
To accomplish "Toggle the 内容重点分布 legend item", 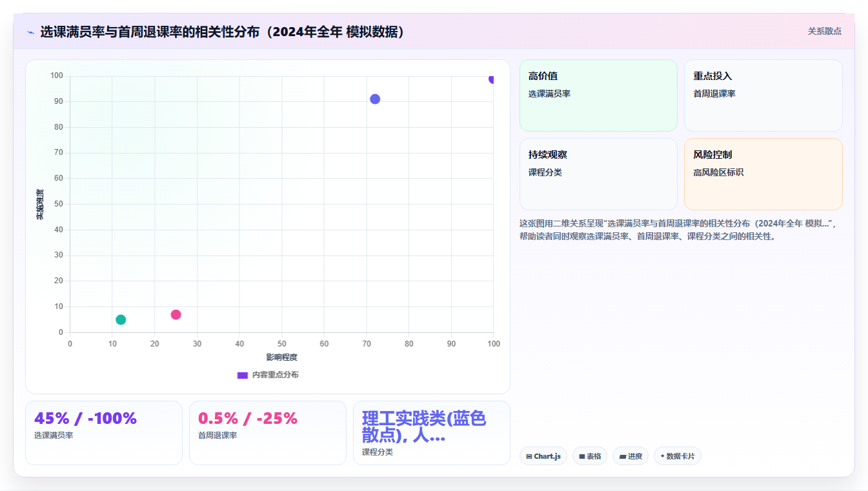I will (268, 375).
